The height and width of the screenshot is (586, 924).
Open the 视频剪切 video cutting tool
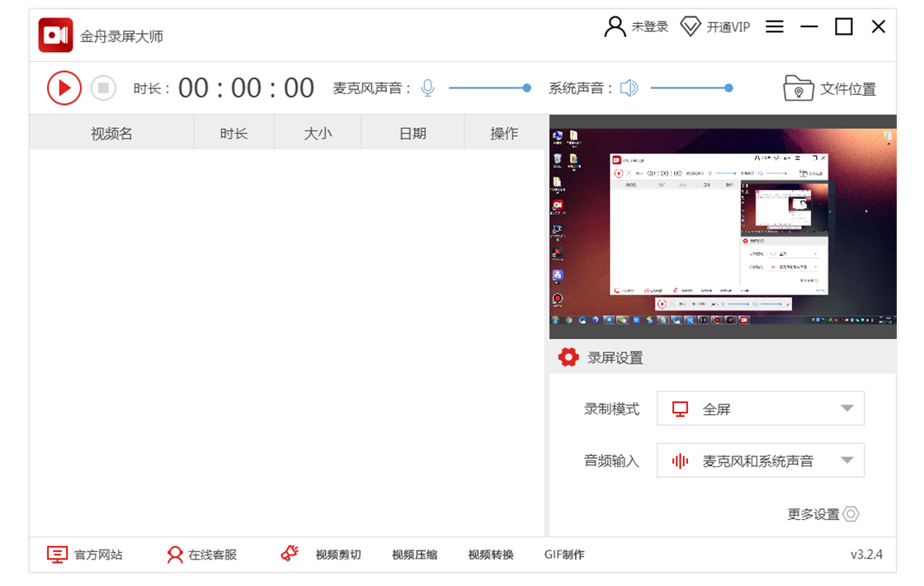(338, 555)
